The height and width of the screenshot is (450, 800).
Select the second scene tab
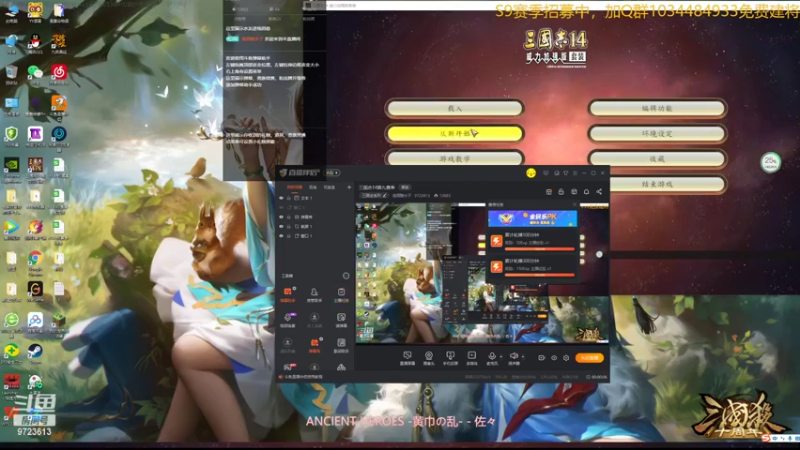point(313,187)
